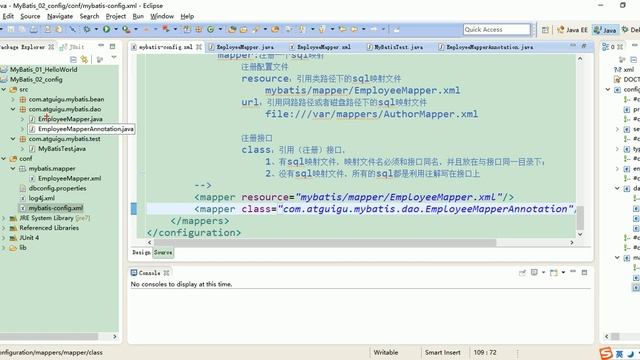Expand the com.atguigu.mybatis.bean package
This screenshot has width=640, height=360.
[x=13, y=99]
